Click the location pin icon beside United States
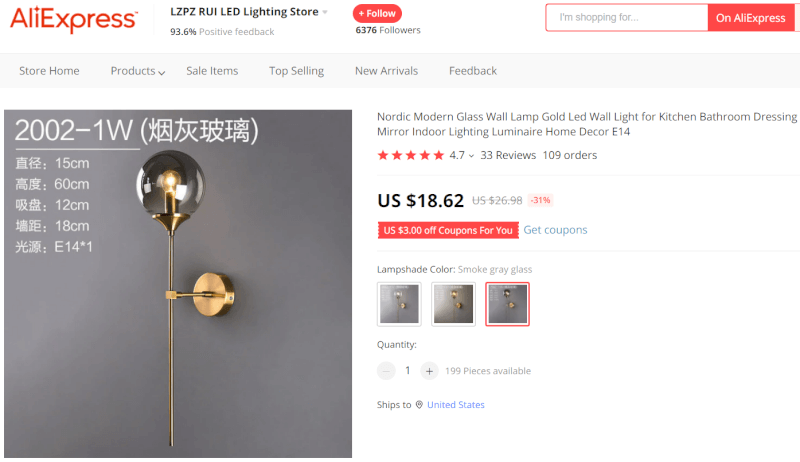800x462 pixels. pos(419,404)
